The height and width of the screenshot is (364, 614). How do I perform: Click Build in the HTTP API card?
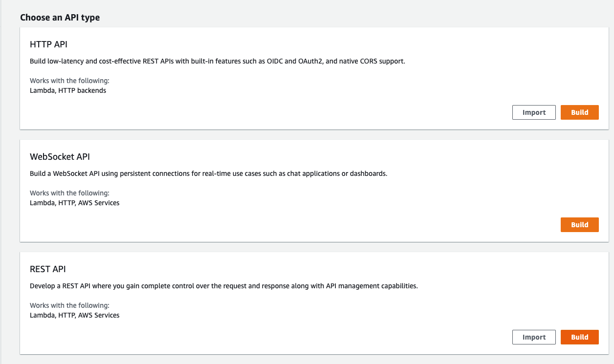click(579, 112)
